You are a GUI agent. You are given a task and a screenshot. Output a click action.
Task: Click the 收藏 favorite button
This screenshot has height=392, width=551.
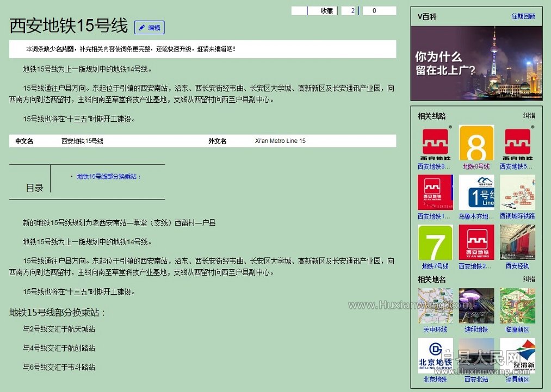coord(326,11)
